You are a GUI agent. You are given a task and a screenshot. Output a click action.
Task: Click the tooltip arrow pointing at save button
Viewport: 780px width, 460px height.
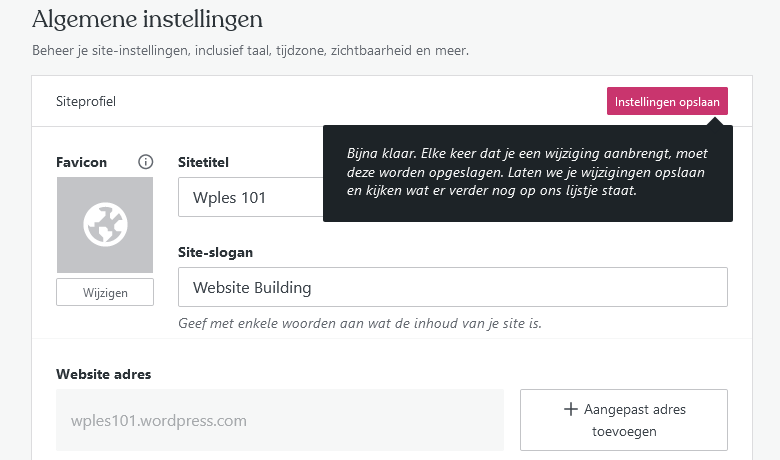click(x=716, y=121)
